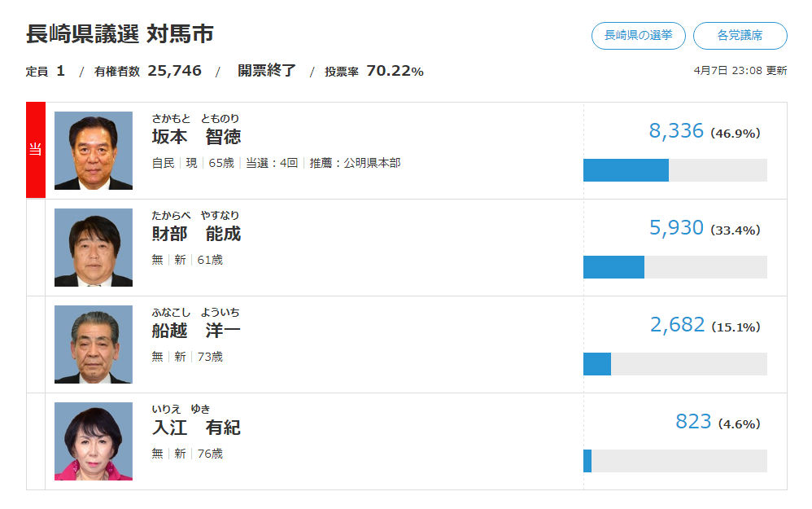Click the 823 vote count
The width and height of the screenshot is (812, 509).
[693, 422]
